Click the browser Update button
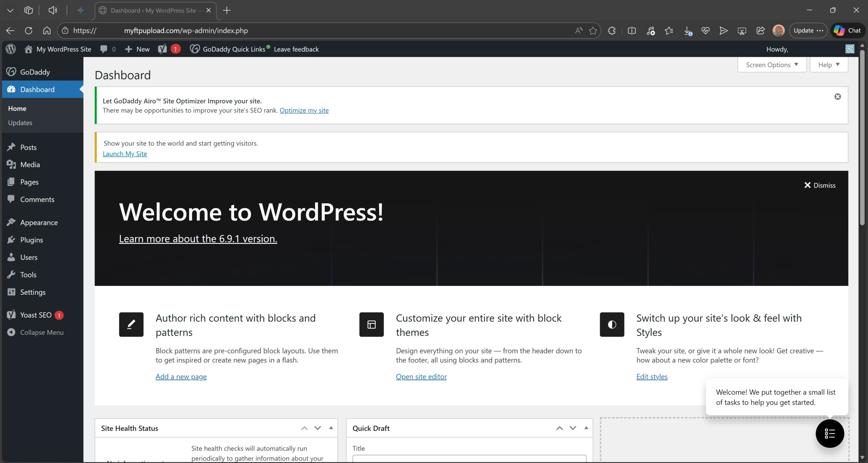The image size is (868, 463). (x=808, y=31)
